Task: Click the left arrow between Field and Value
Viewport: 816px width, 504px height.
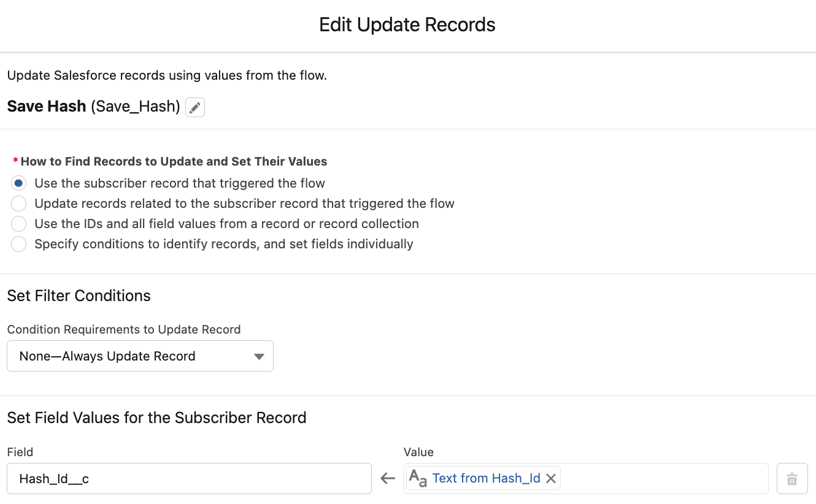Action: tap(387, 478)
